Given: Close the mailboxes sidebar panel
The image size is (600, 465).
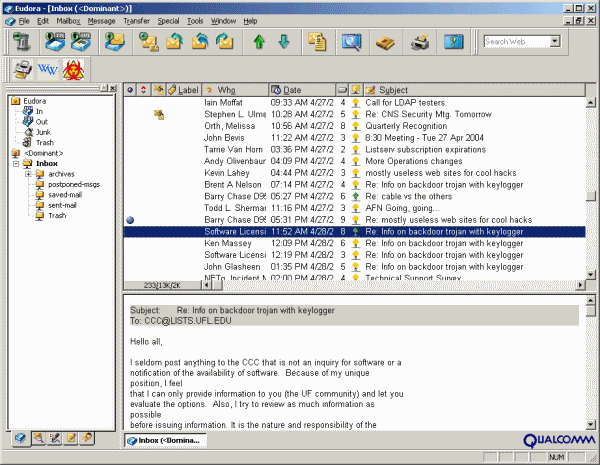Looking at the screenshot, I should pos(112,88).
